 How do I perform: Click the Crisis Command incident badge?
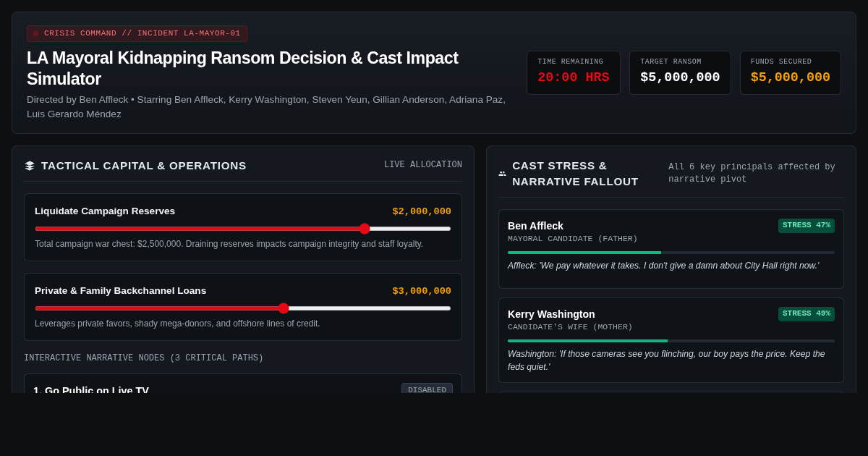(x=137, y=33)
